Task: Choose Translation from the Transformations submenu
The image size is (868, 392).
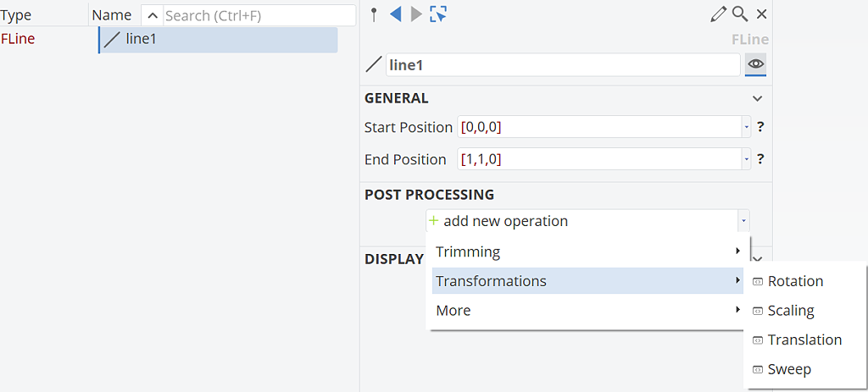Action: pyautogui.click(x=804, y=340)
